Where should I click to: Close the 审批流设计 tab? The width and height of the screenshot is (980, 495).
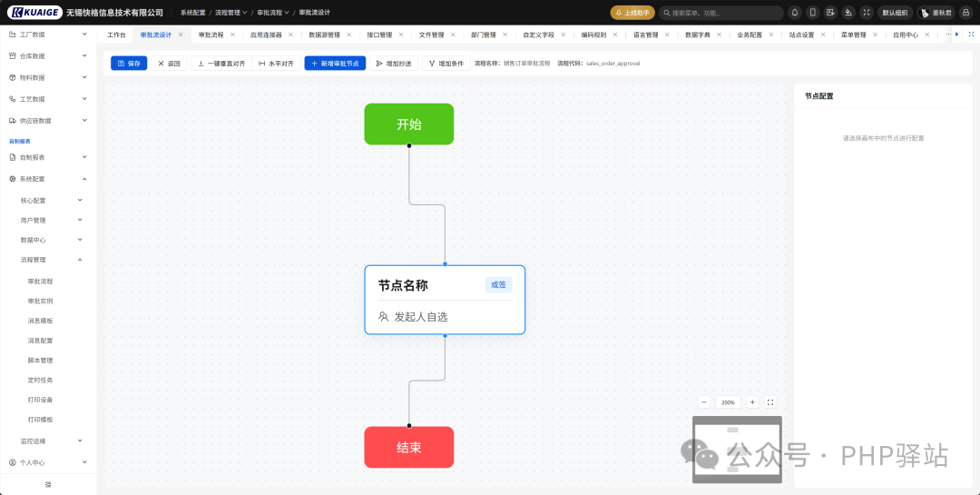point(181,35)
